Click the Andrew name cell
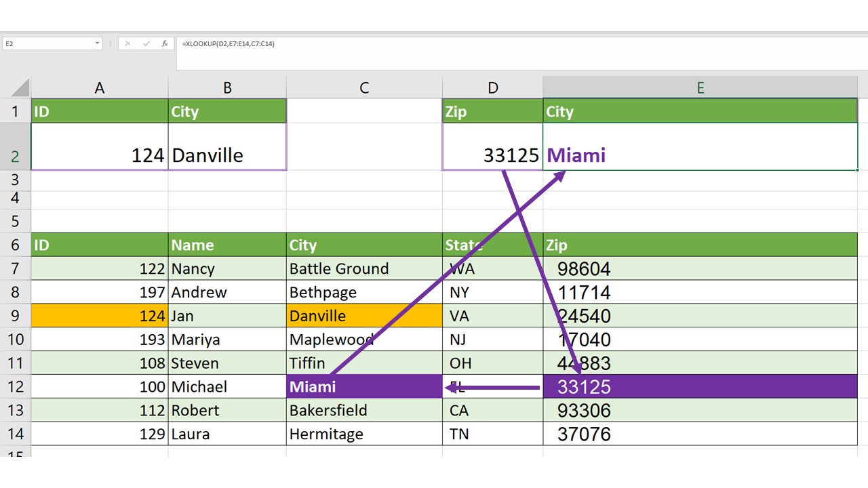This screenshot has height=488, width=868. point(227,292)
